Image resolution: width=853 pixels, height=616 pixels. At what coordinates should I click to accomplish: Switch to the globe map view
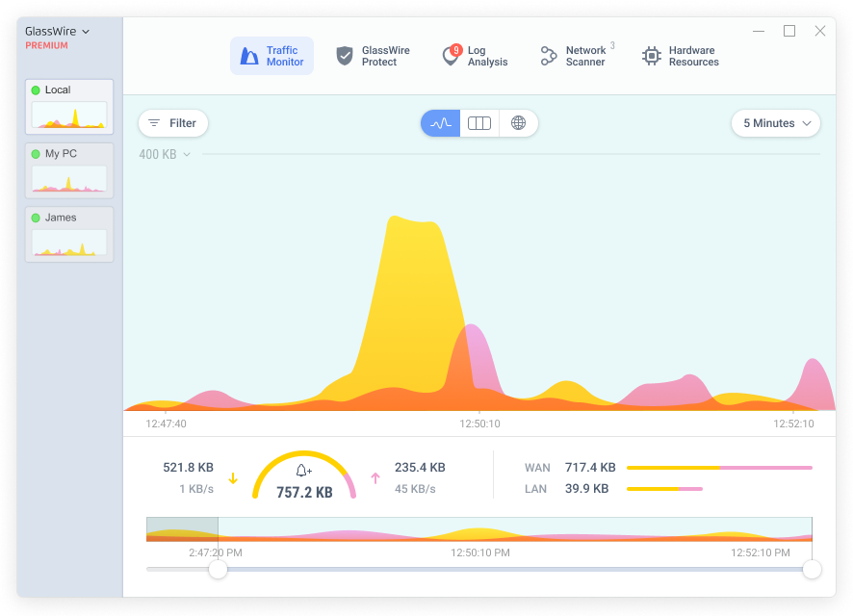(x=518, y=123)
